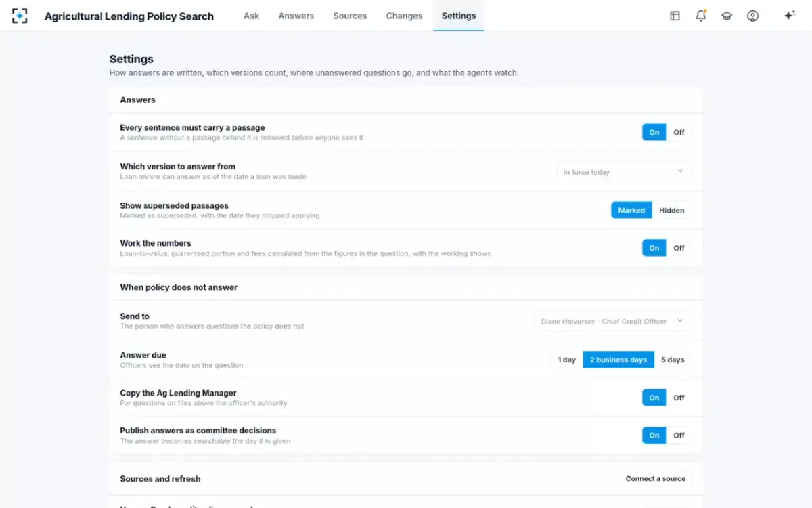This screenshot has height=508, width=812.
Task: Click the 'Sources and refresh' heading
Action: (x=160, y=478)
